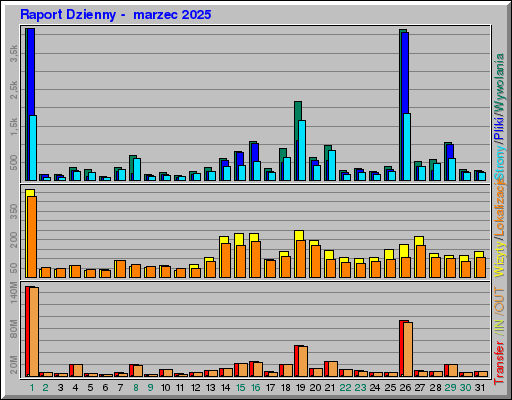Click the 50 label on the middle y-axis

[x=14, y=268]
